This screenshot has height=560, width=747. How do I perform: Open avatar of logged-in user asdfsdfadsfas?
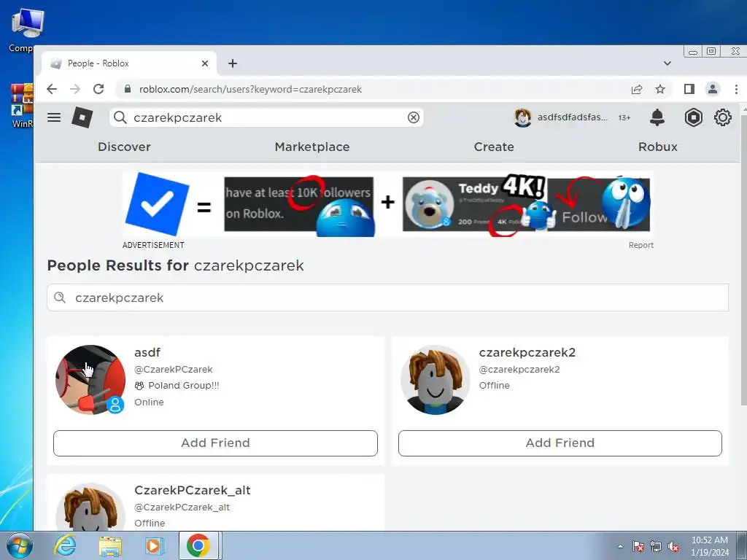(522, 117)
